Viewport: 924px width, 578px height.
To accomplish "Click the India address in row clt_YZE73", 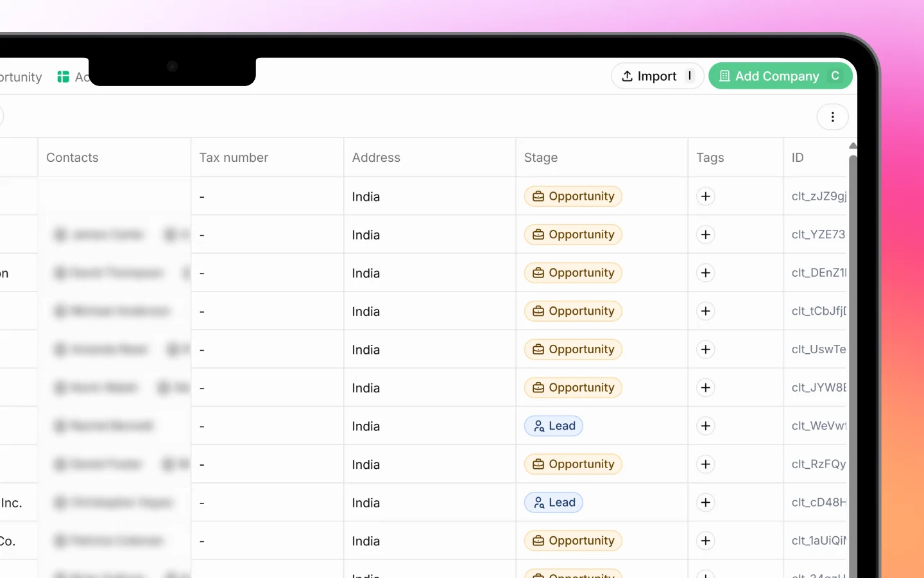I will click(x=366, y=235).
